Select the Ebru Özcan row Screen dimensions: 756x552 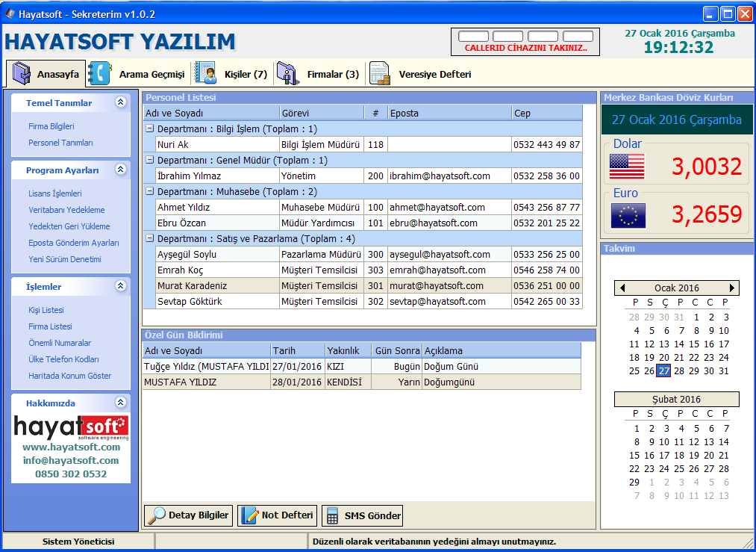click(x=369, y=223)
